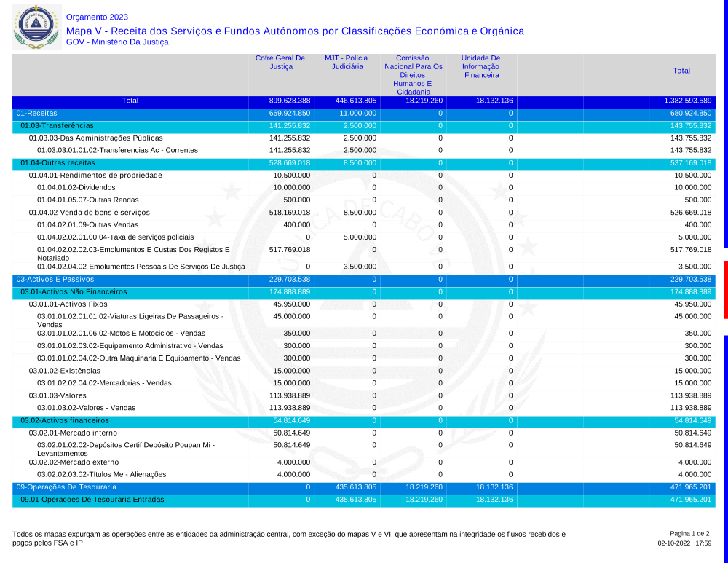Click the Orçamento 2023 heading text
Image resolution: width=728 pixels, height=563 pixels.
tap(97, 17)
